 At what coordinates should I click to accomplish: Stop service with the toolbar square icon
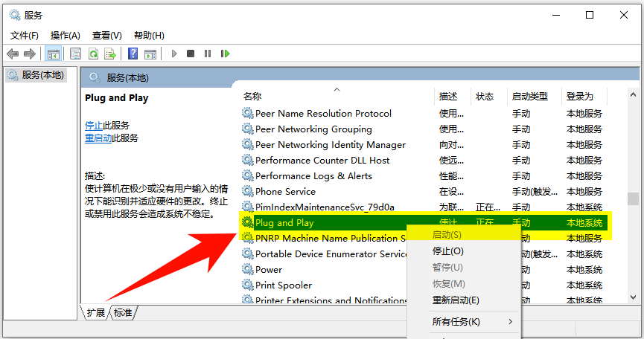point(191,54)
